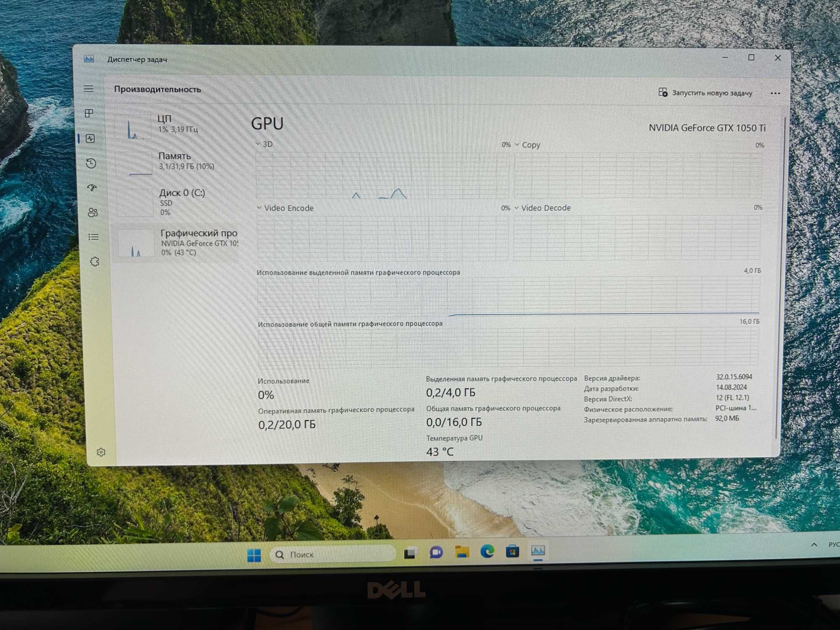
Task: Open File Explorer from taskbar
Action: click(x=462, y=552)
